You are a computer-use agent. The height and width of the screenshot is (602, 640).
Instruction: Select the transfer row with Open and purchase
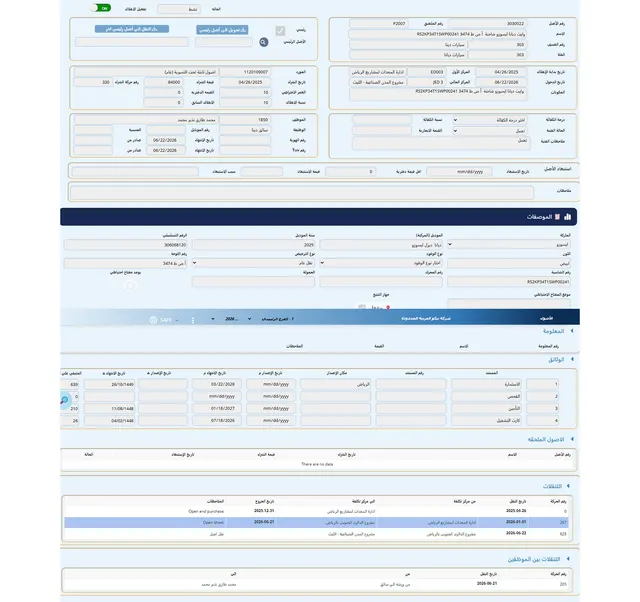click(x=316, y=511)
